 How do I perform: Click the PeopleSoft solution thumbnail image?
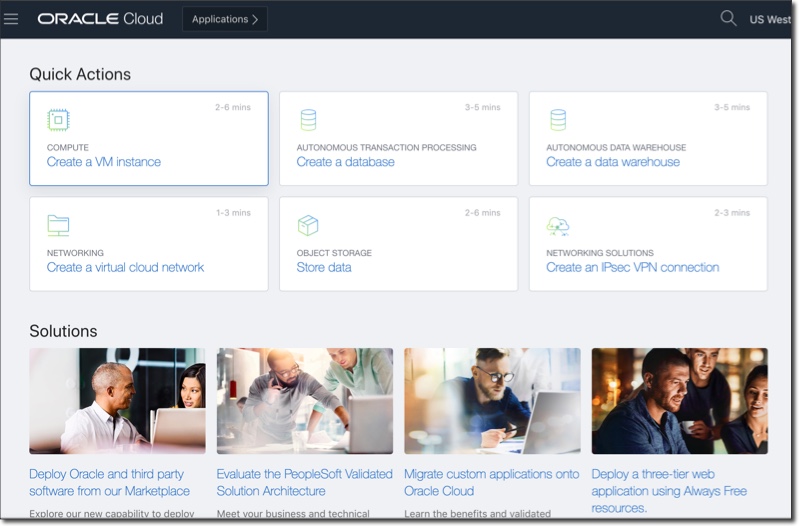pyautogui.click(x=305, y=401)
